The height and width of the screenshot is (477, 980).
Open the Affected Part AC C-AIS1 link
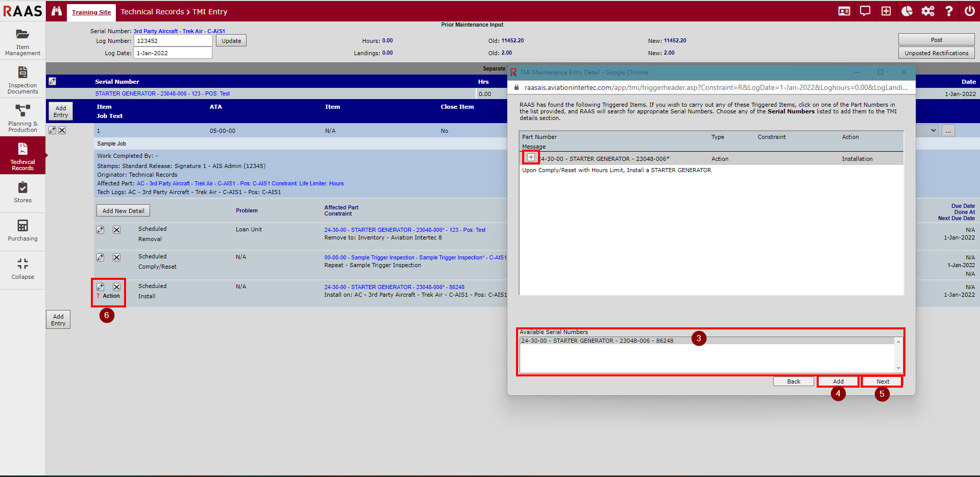[x=240, y=183]
